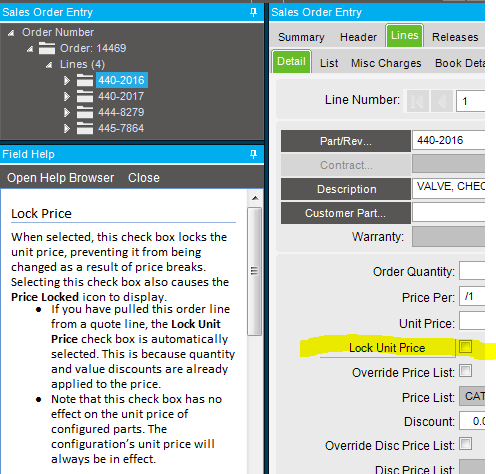Select Order: 14469 tree item
This screenshot has height=474, width=496.
click(93, 48)
